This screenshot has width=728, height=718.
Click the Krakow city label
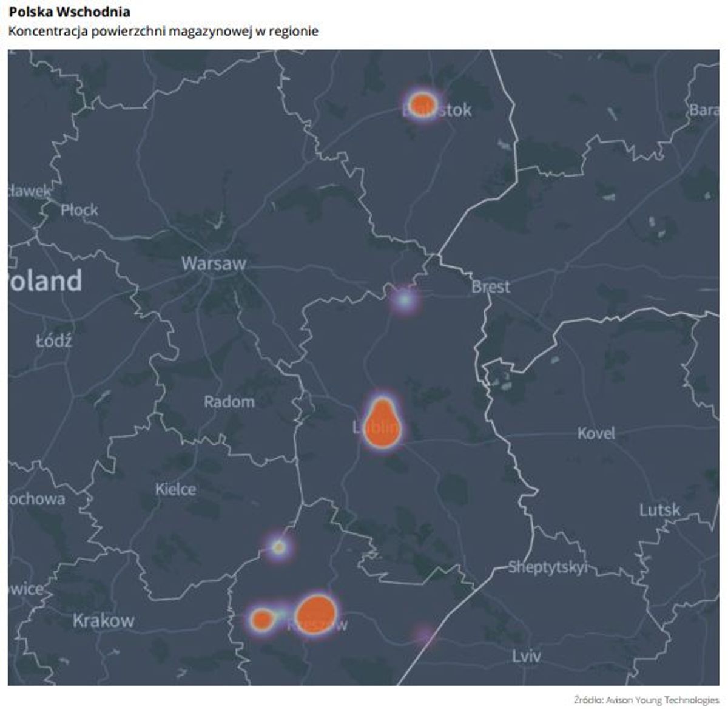pos(103,620)
